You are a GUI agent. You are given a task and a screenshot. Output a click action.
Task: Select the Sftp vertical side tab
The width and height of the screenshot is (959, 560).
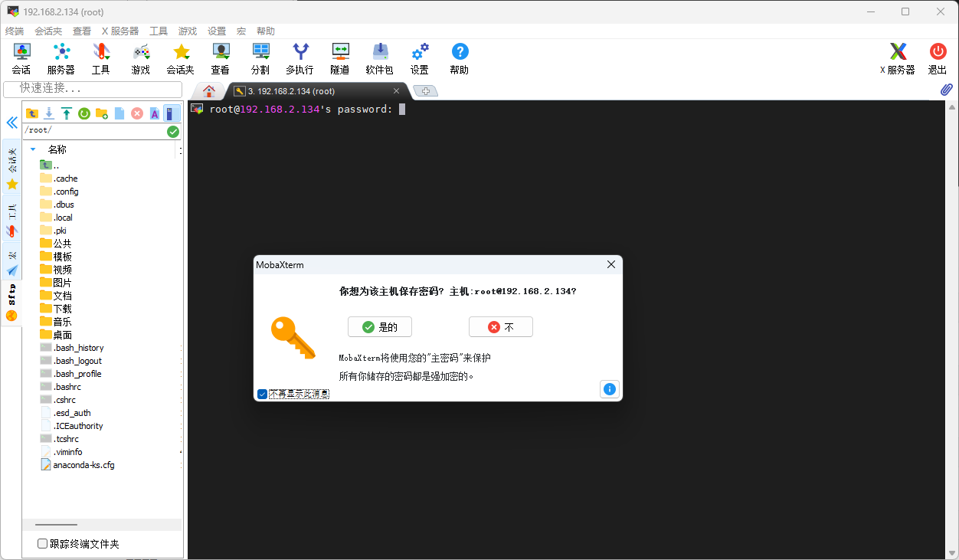pyautogui.click(x=11, y=303)
